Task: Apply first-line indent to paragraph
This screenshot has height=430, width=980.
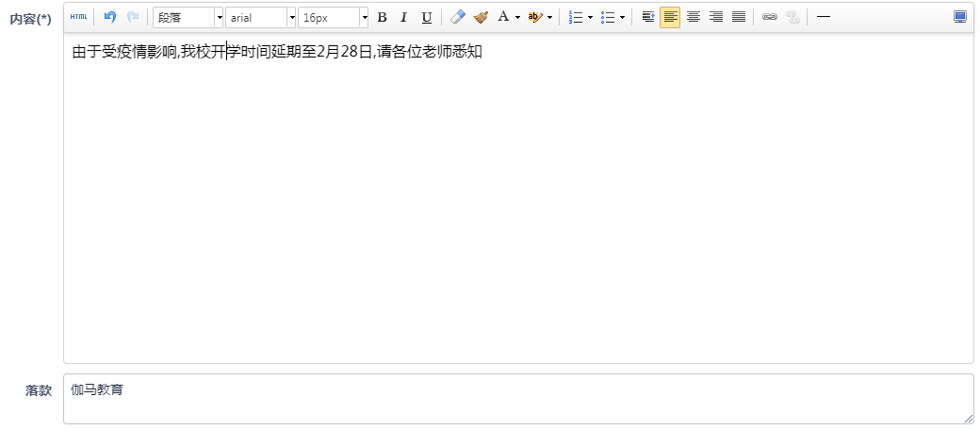Action: 648,18
